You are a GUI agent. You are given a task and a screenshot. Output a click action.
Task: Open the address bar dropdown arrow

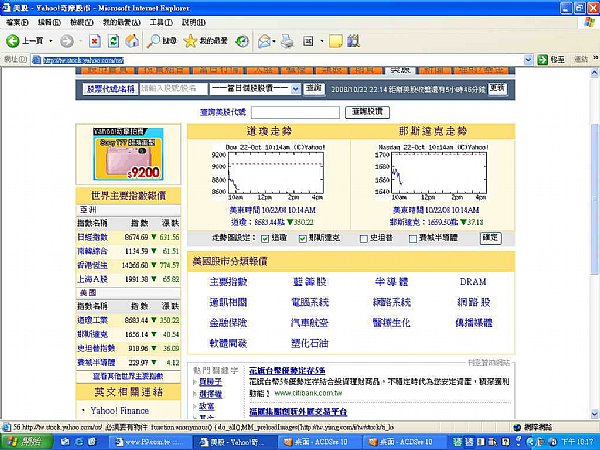(x=528, y=60)
